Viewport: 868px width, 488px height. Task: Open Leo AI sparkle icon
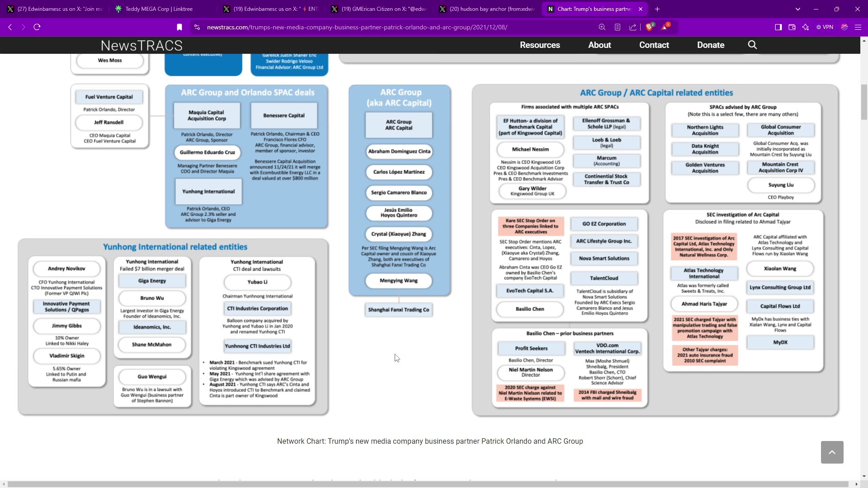click(806, 27)
